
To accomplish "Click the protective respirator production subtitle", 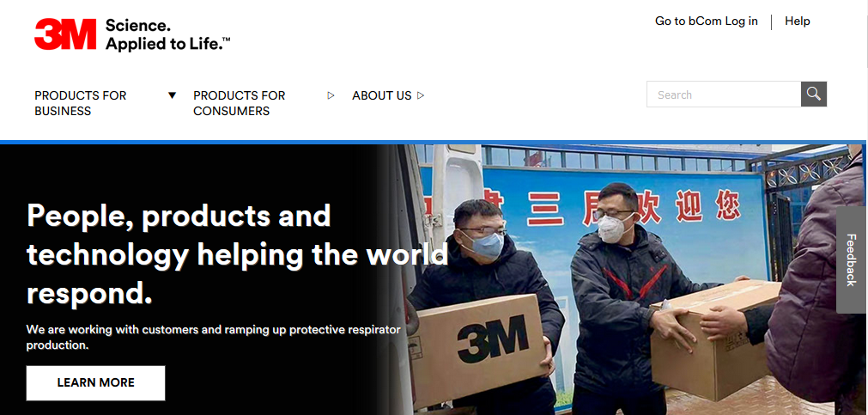I will (213, 338).
